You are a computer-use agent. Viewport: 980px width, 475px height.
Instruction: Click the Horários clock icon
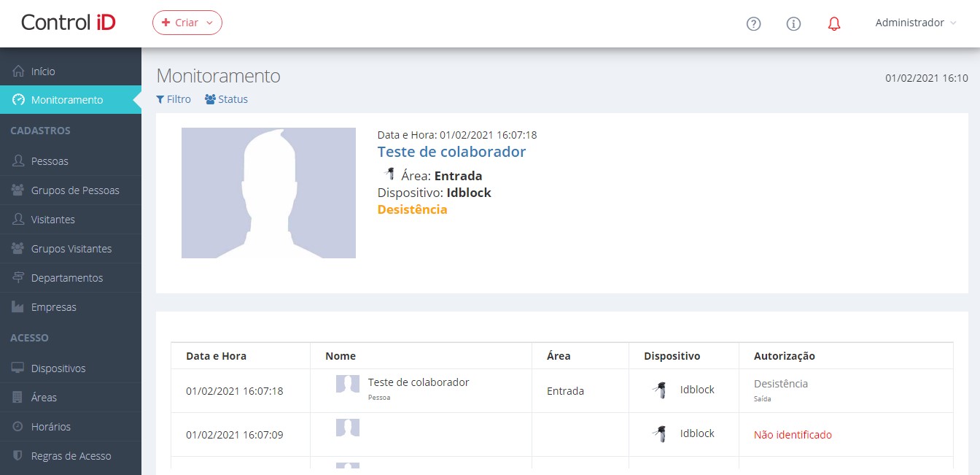point(19,427)
